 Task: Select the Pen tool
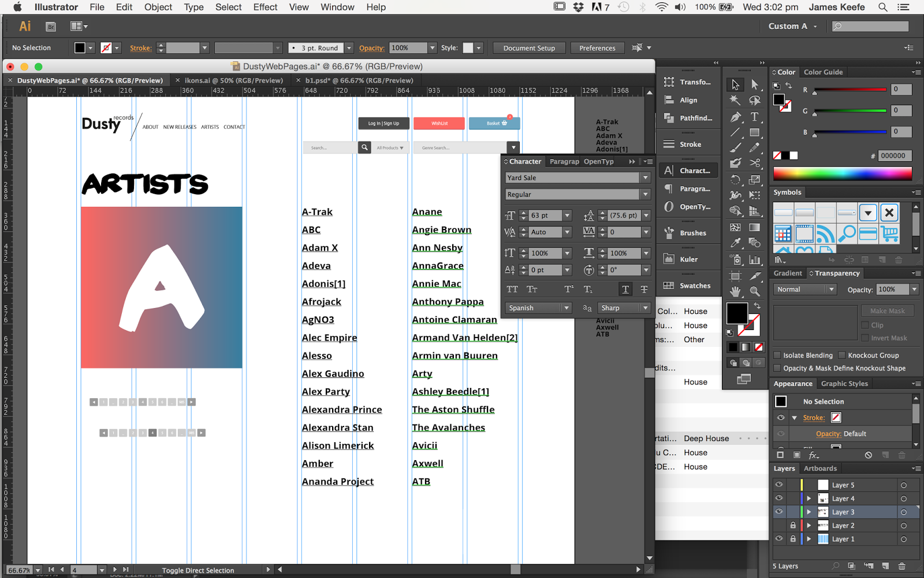click(735, 117)
